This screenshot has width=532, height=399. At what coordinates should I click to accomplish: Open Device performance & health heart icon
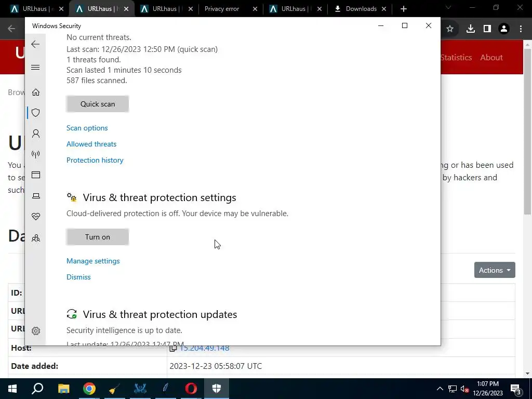pos(36,217)
